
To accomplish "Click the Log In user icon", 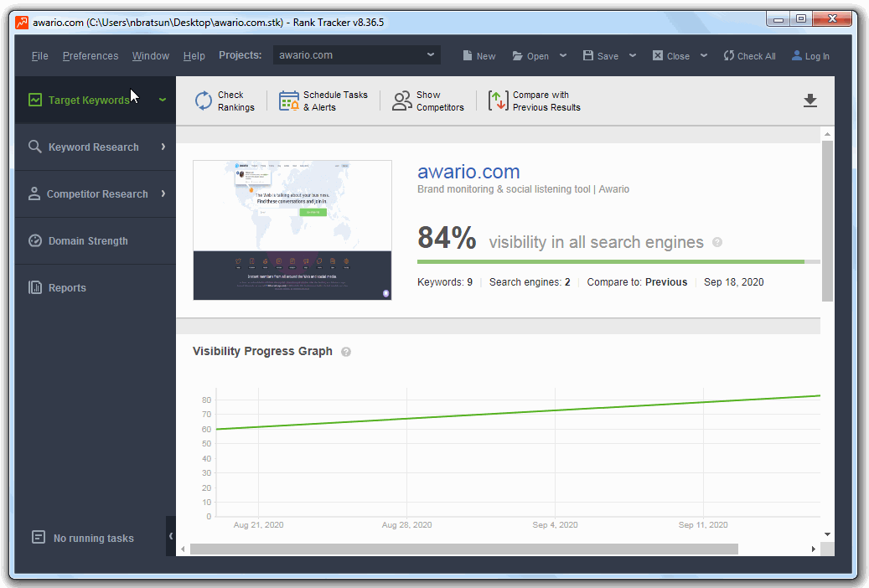I will tap(796, 55).
